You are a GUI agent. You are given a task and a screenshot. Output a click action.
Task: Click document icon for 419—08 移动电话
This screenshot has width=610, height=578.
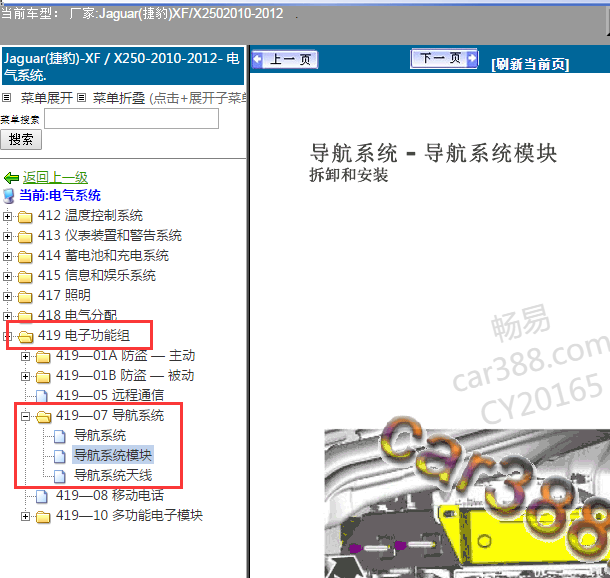42,496
